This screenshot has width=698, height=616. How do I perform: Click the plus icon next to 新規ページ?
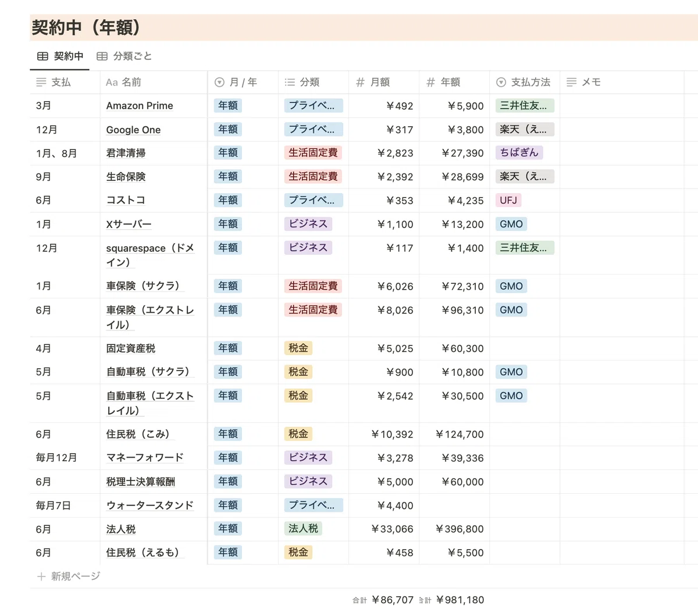(41, 576)
